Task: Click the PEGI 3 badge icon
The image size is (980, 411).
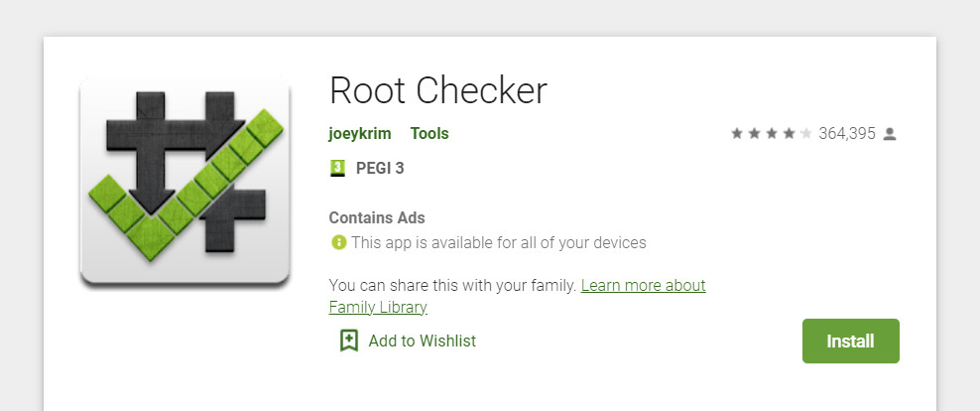Action: 337,169
